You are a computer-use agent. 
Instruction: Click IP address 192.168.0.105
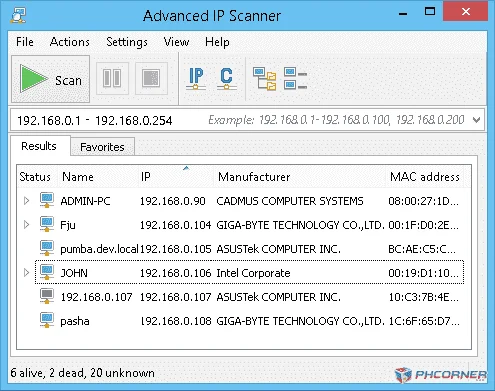(x=176, y=249)
